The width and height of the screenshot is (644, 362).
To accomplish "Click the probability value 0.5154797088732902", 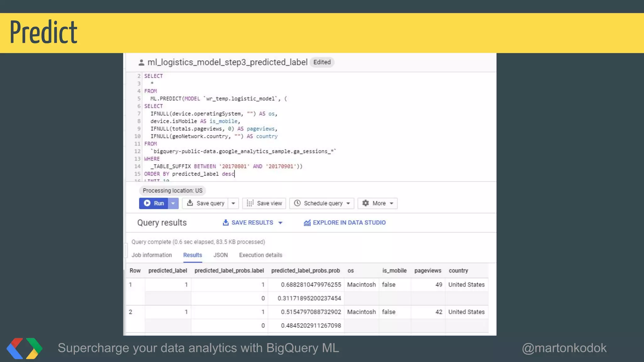I will click(x=311, y=312).
